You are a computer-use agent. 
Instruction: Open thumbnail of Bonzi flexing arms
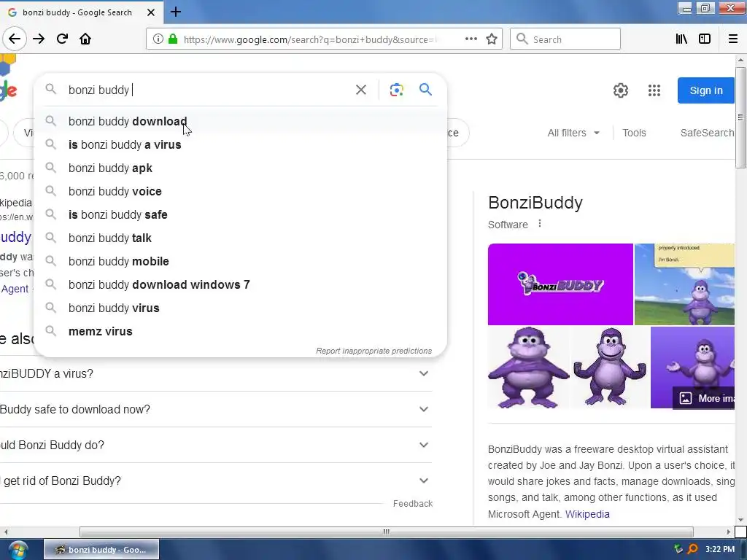click(610, 367)
